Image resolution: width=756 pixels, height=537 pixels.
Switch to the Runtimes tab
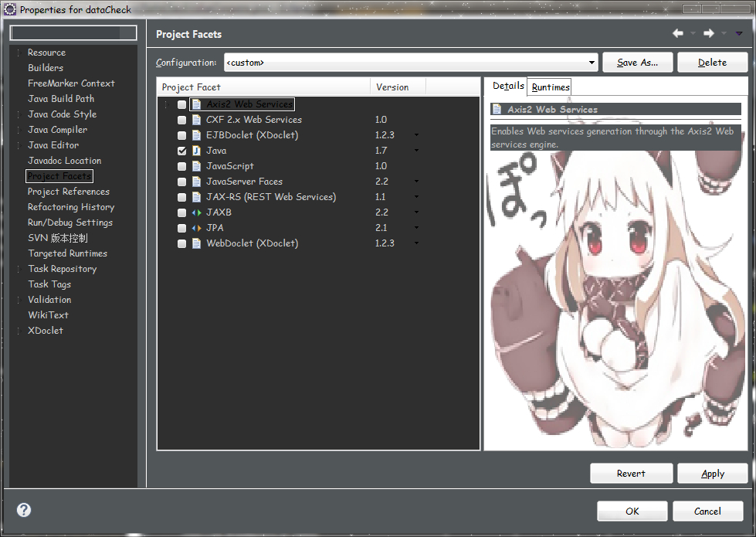point(550,87)
